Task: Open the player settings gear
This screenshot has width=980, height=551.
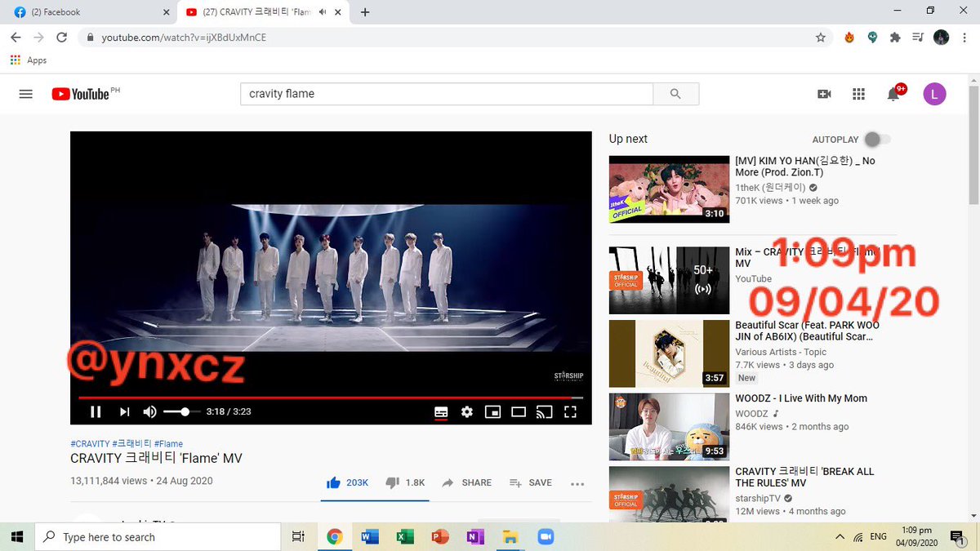Action: point(467,412)
